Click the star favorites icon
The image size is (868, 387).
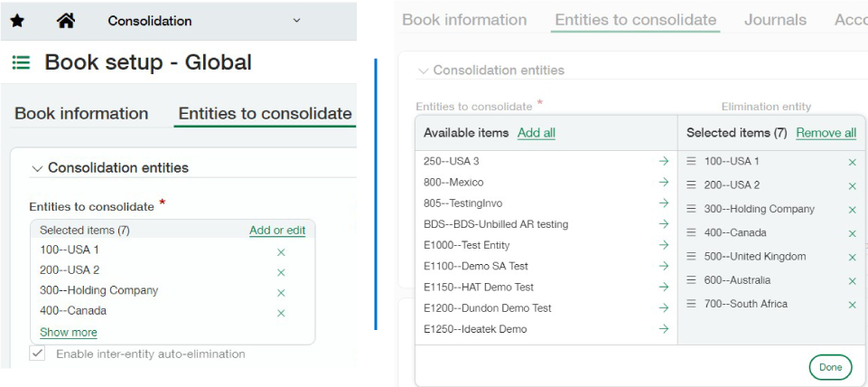18,20
